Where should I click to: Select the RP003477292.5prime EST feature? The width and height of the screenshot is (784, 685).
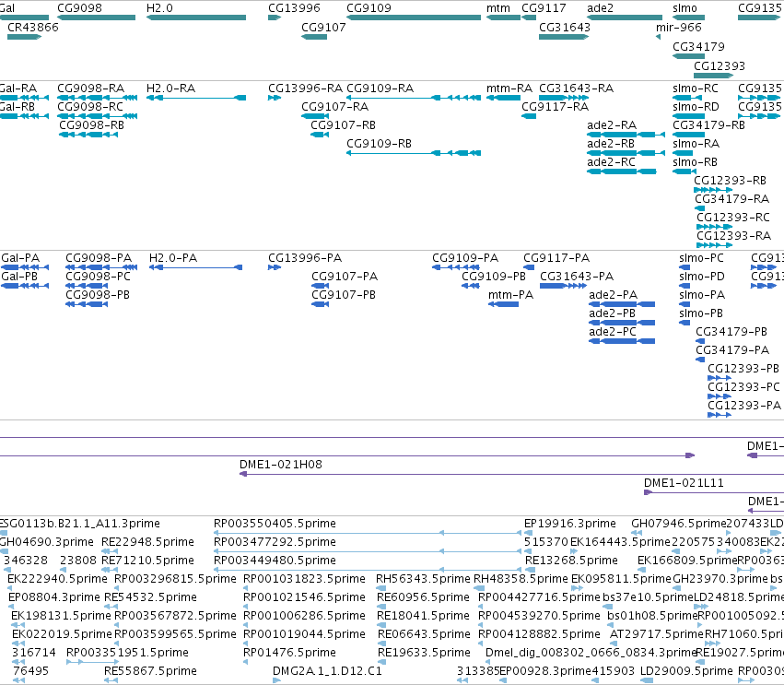368,551
